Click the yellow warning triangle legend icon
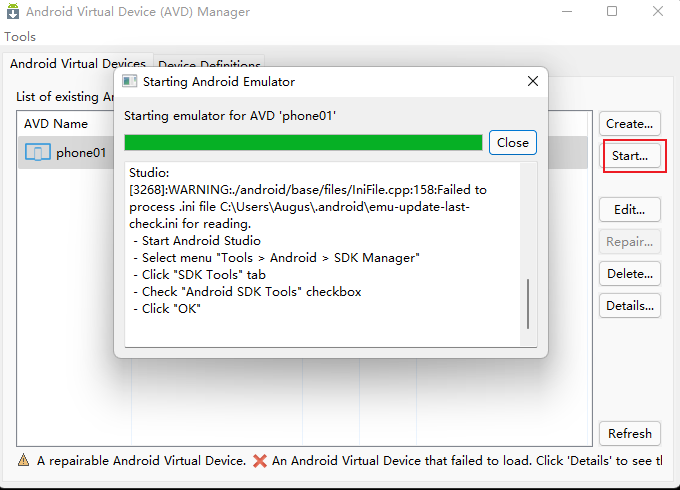680x490 pixels. pos(23,460)
